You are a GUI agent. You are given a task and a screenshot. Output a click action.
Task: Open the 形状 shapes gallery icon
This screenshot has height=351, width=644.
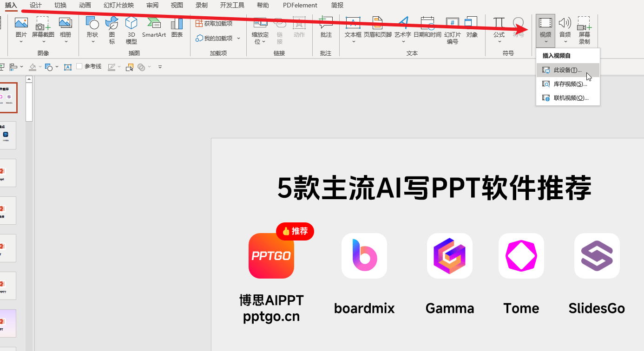92,23
